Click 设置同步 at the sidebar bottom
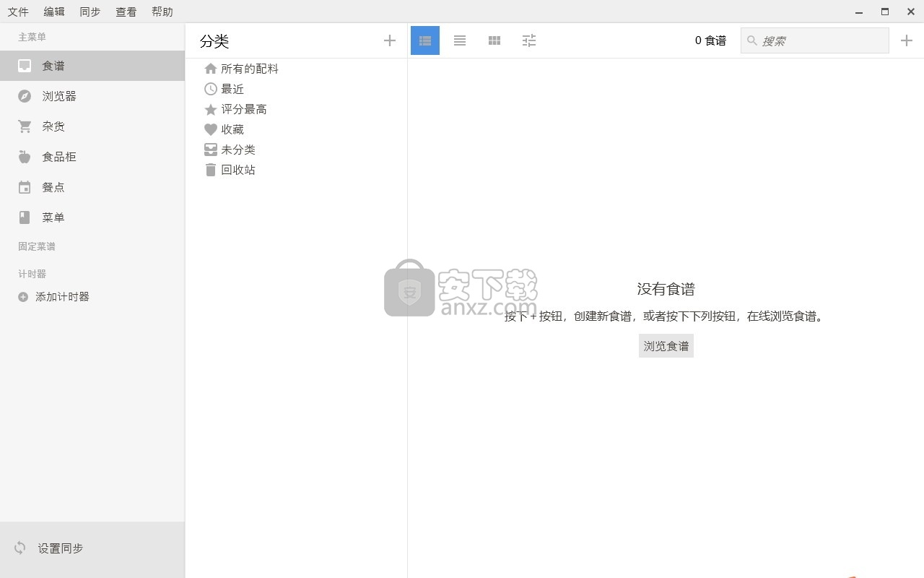The image size is (924, 578). pyautogui.click(x=92, y=548)
